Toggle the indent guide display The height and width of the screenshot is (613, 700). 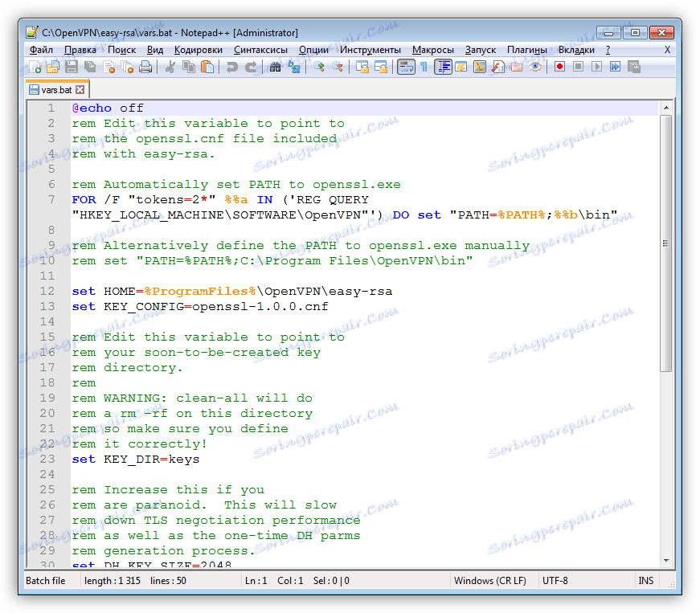coord(441,67)
